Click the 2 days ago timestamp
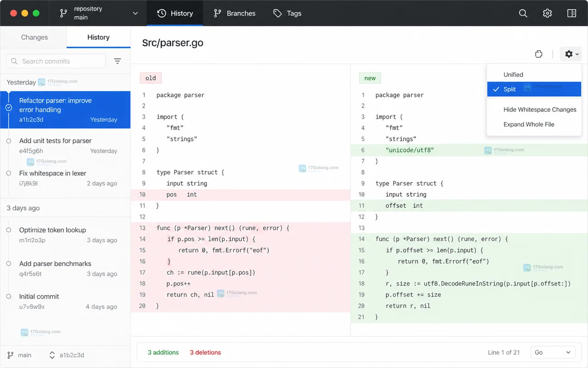This screenshot has height=368, width=588. click(x=102, y=183)
